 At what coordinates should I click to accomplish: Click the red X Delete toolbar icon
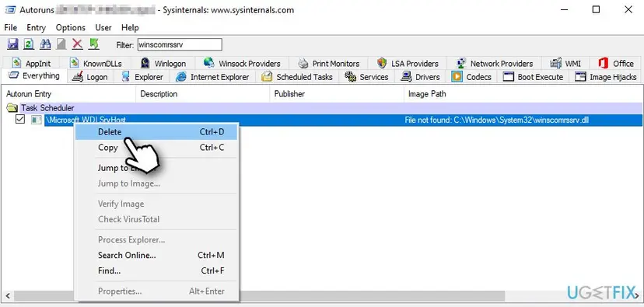(x=77, y=44)
